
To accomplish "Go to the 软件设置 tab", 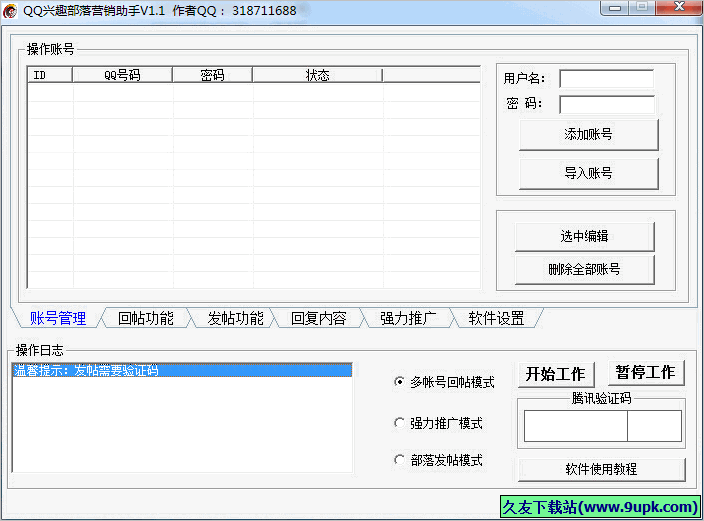I will [x=496, y=318].
